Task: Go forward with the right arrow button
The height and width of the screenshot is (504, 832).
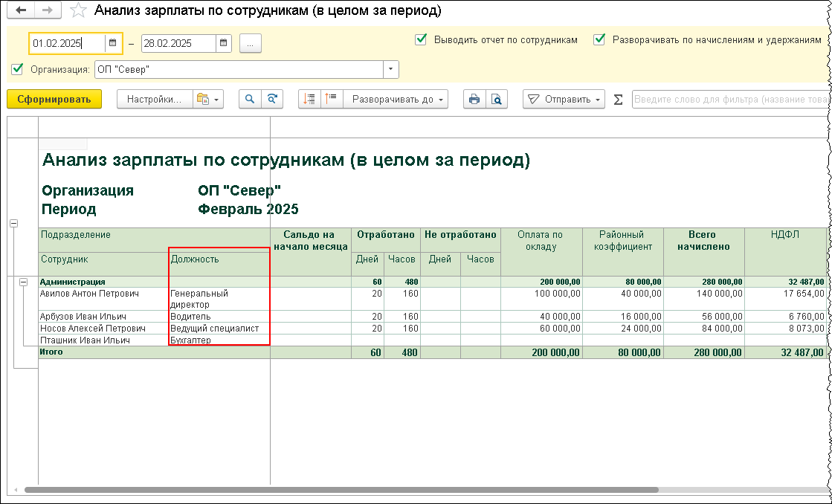Action: (x=48, y=10)
